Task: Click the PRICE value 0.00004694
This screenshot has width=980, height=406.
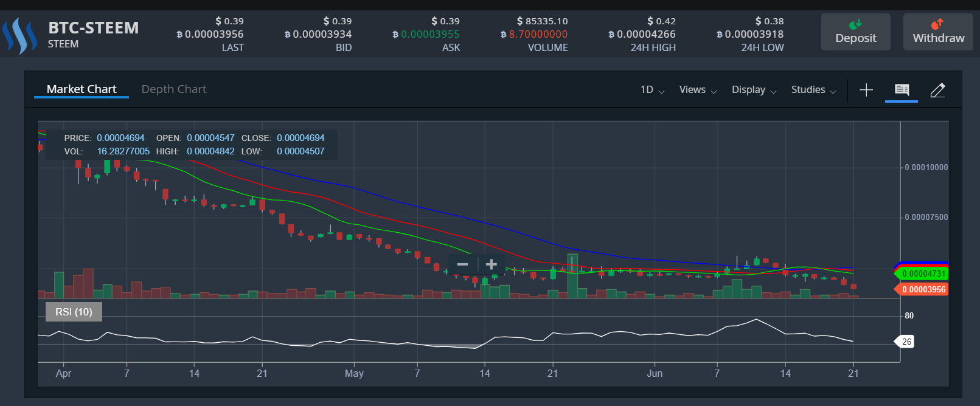Action: tap(120, 138)
